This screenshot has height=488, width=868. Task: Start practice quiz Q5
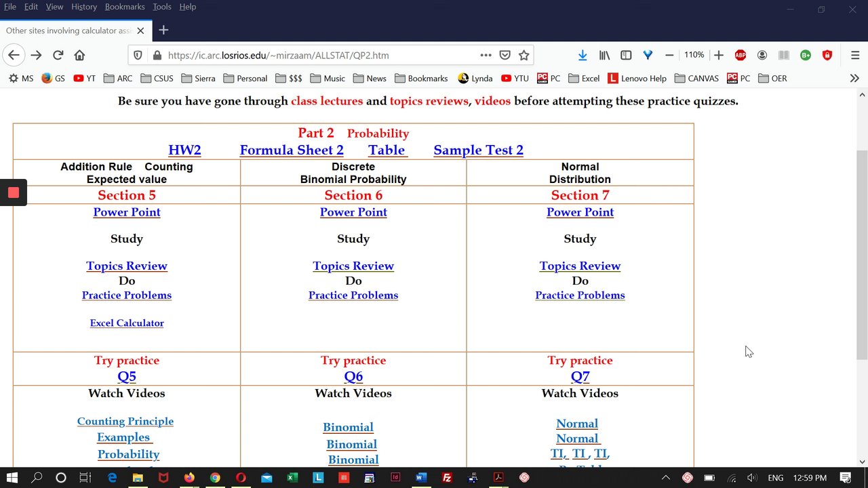point(127,376)
